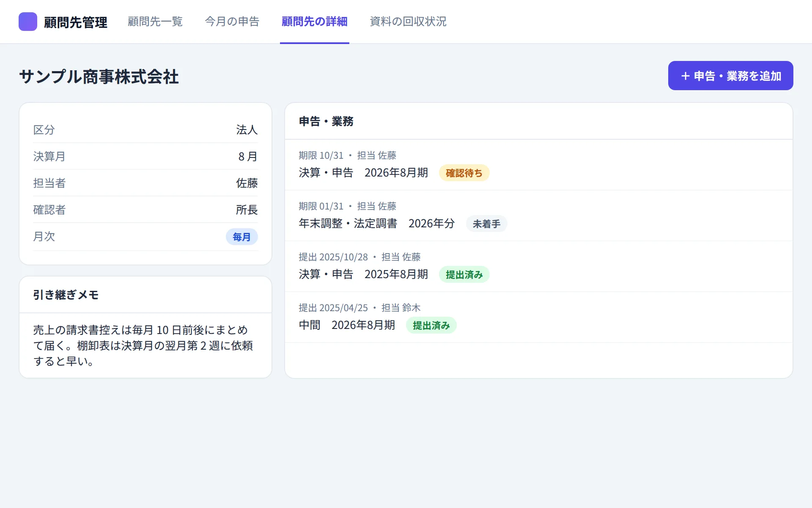
Task: Click the purple app logo icon
Action: (28, 22)
